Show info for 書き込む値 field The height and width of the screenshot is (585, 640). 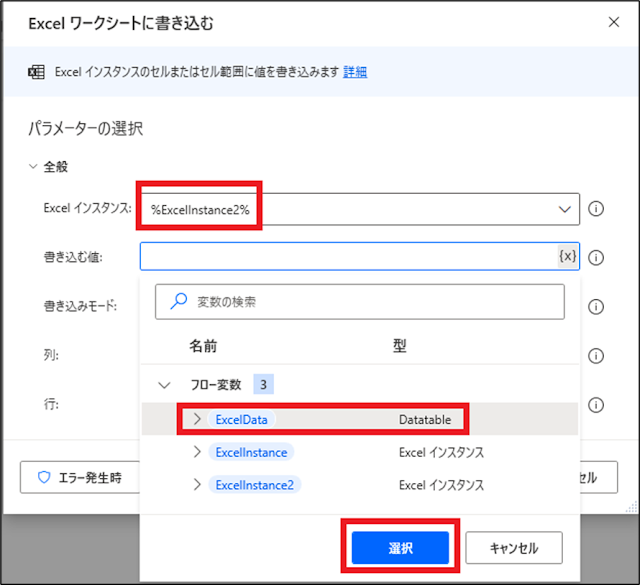596,258
